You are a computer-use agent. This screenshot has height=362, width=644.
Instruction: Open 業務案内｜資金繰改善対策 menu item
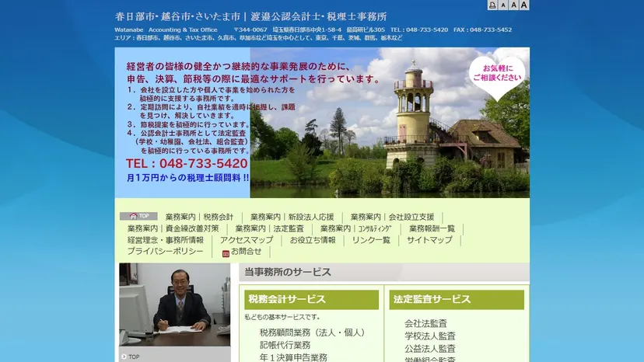(x=173, y=228)
